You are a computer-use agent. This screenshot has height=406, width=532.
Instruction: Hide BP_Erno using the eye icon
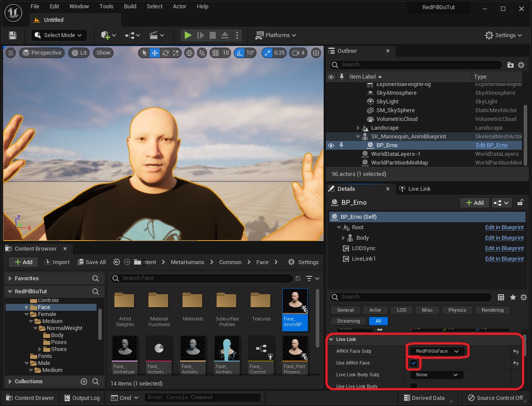coord(331,145)
